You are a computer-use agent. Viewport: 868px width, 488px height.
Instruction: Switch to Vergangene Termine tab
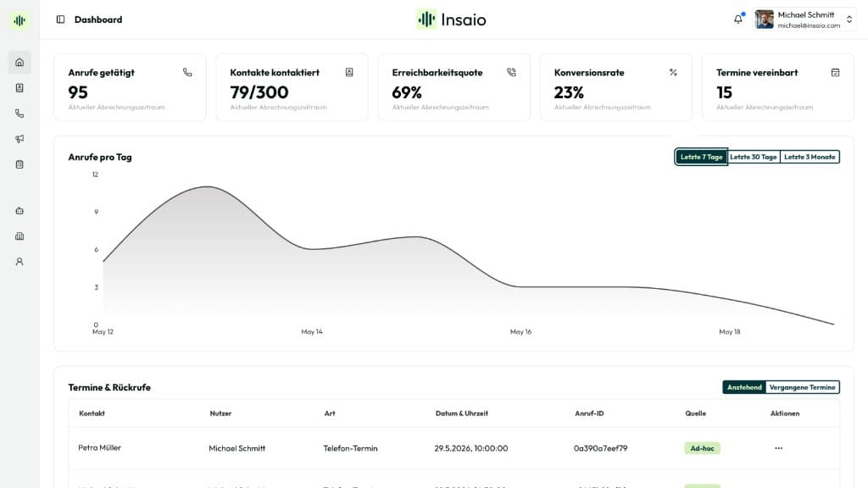(x=802, y=387)
